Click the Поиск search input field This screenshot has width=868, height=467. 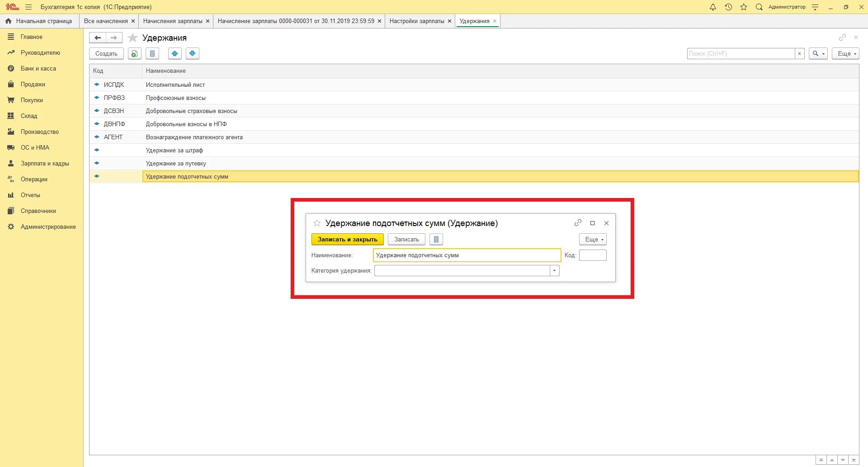pyautogui.click(x=741, y=53)
